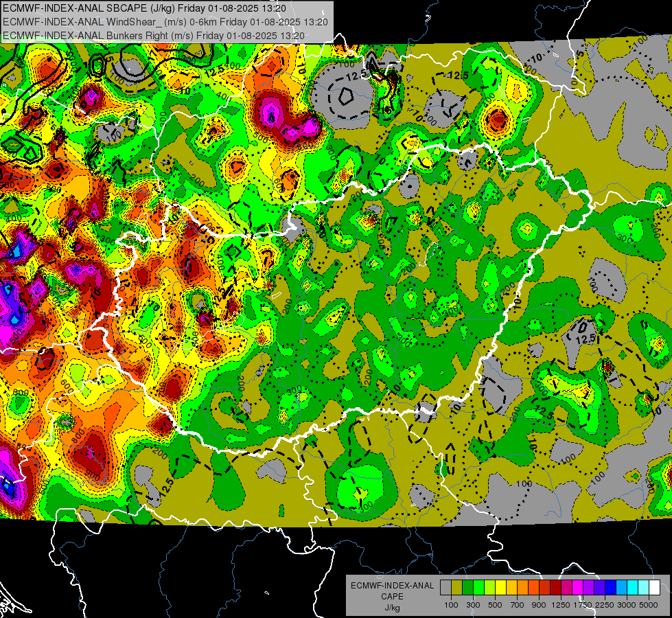Pick the deep blue legend swatch after 2250

point(611,588)
